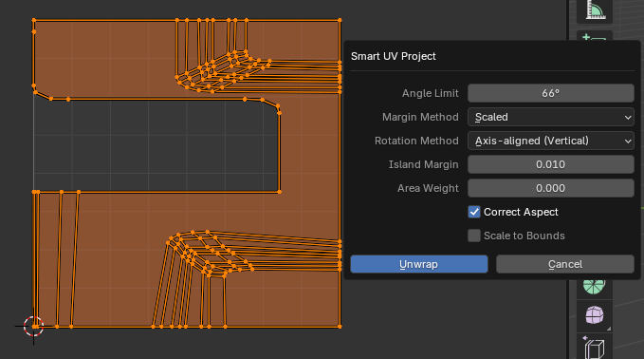Click the Island Margin 0.010 field

tap(551, 164)
